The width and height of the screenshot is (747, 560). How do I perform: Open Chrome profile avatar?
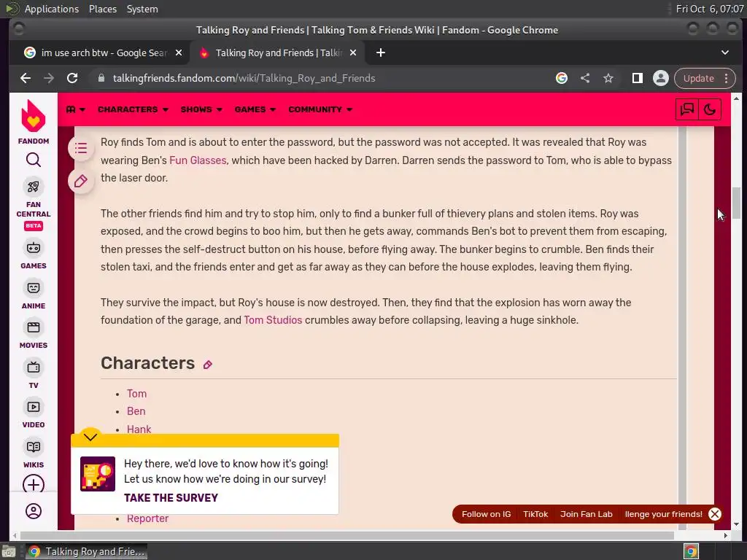(x=660, y=78)
